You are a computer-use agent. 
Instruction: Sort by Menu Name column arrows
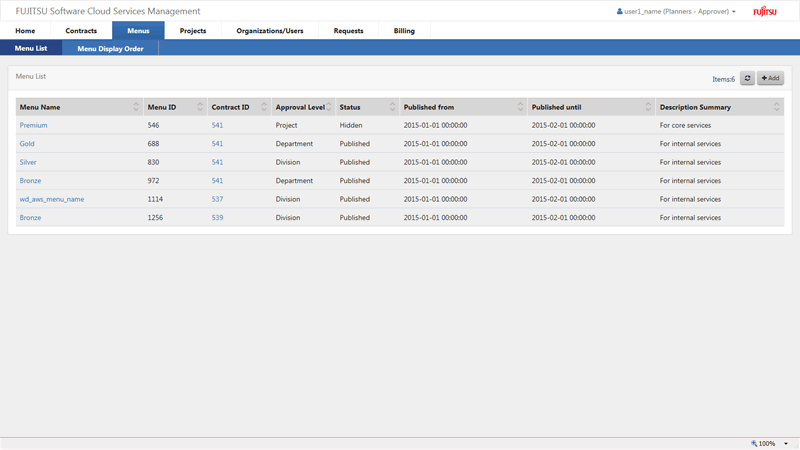click(x=136, y=107)
